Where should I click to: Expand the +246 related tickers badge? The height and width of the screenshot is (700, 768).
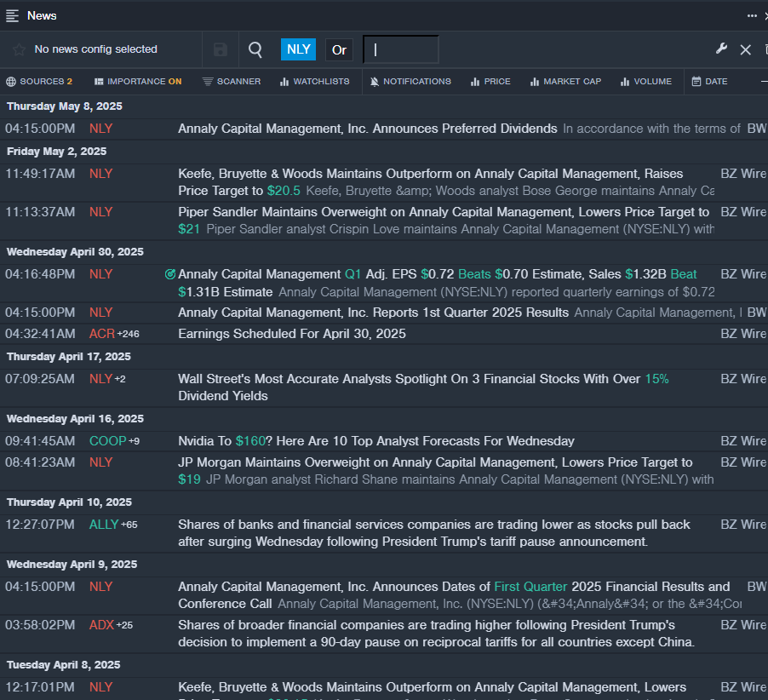(129, 334)
